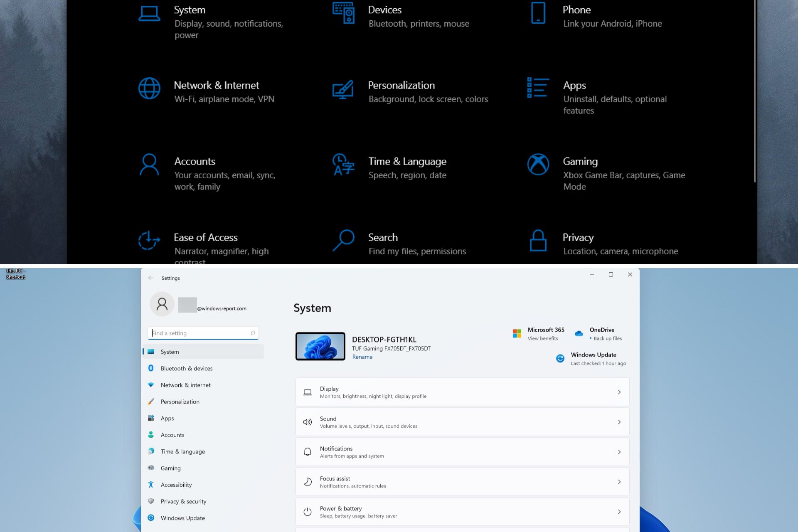Select System in the sidebar
This screenshot has width=798, height=532.
click(x=204, y=352)
